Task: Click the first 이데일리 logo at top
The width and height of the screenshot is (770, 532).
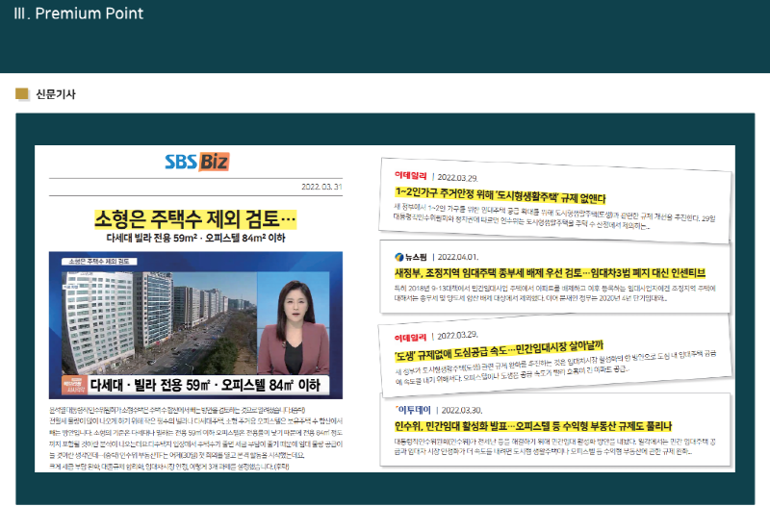Action: pyautogui.click(x=410, y=177)
